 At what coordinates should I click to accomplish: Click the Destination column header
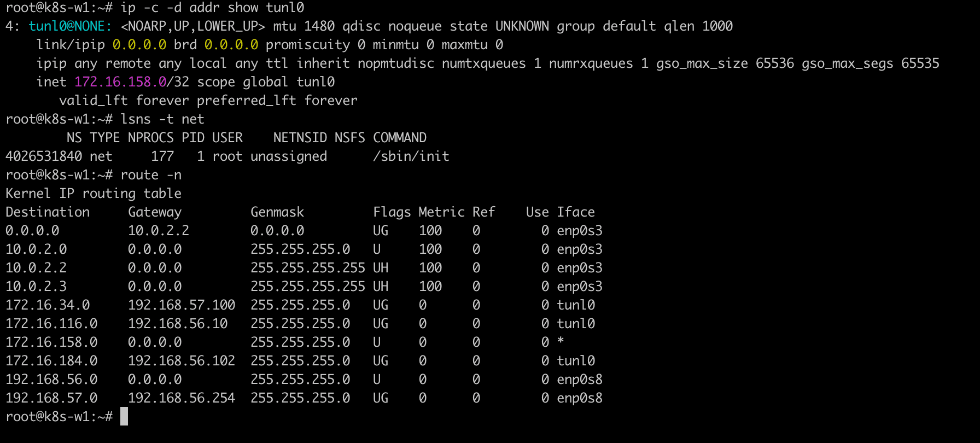pos(48,212)
